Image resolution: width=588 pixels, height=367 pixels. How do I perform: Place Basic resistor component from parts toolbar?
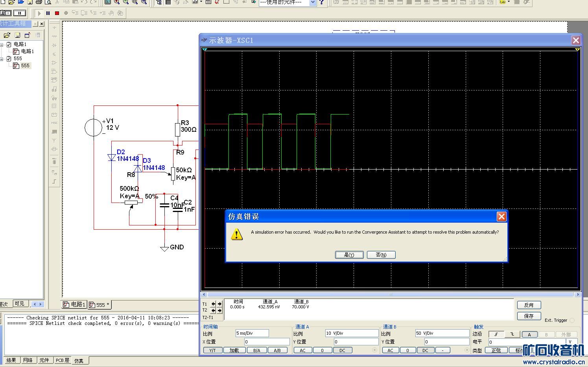54,37
